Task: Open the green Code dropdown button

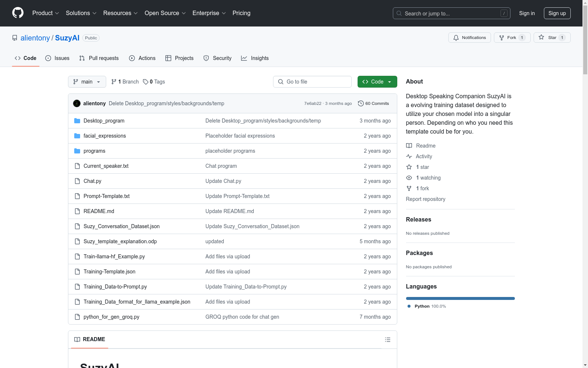Action: pyautogui.click(x=377, y=82)
